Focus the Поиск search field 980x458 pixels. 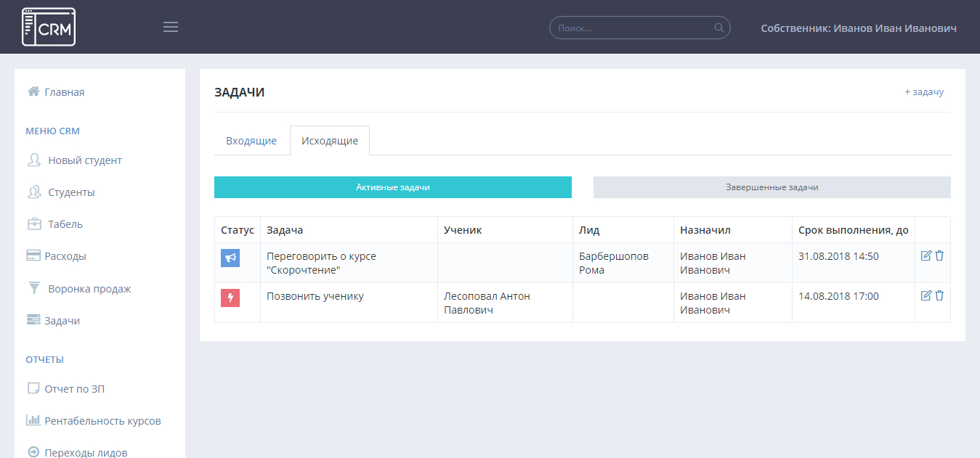[x=632, y=28]
